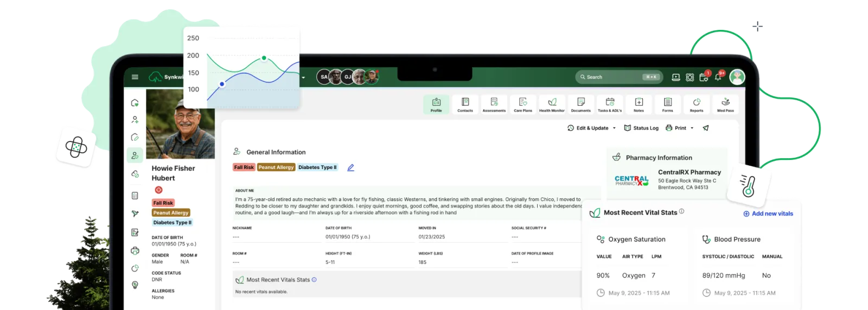Screen dimensions: 868x310
Task: Open the origami bird icon in sidebar
Action: 135,214
